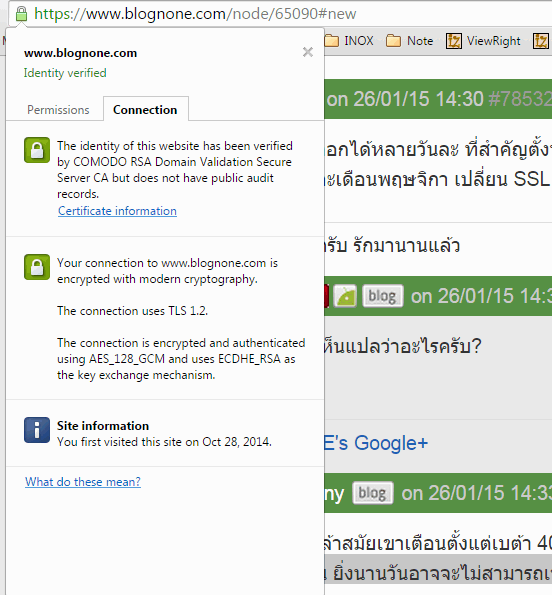Select the Connection tab
This screenshot has width=552, height=595.
click(145, 110)
